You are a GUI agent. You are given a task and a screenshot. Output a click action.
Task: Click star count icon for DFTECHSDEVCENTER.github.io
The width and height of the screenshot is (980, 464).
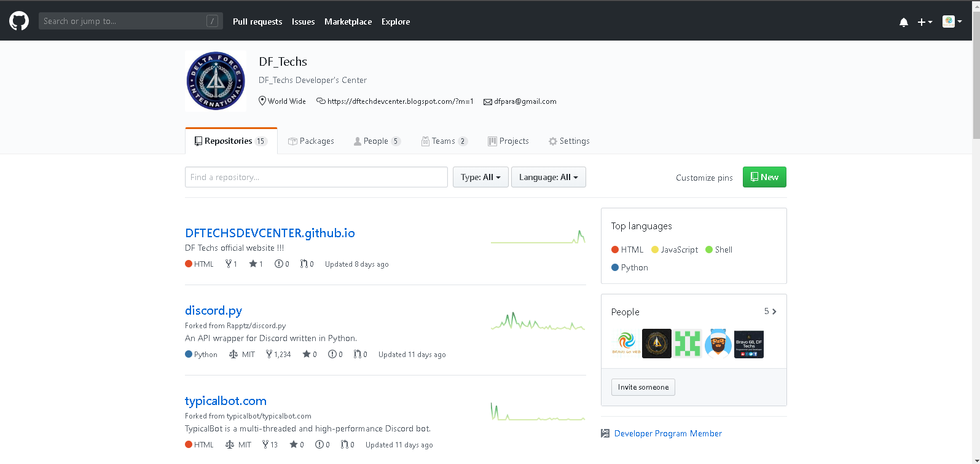253,264
